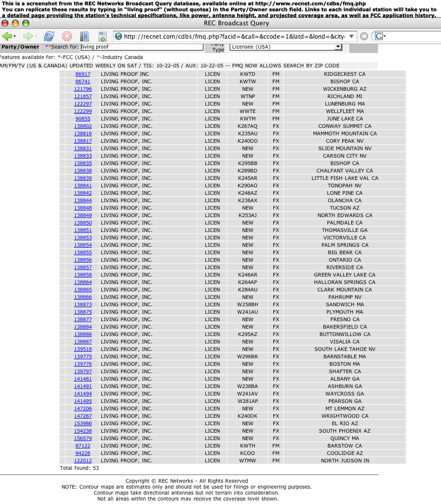Open facility link 94226 for KCOO
The width and height of the screenshot is (441, 504).
(83, 453)
